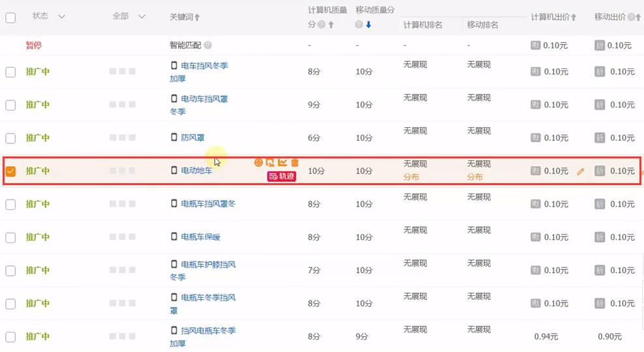Toggle the select-all checkbox in header
Viewport: 644px width, 352px height.
pyautogui.click(x=10, y=18)
